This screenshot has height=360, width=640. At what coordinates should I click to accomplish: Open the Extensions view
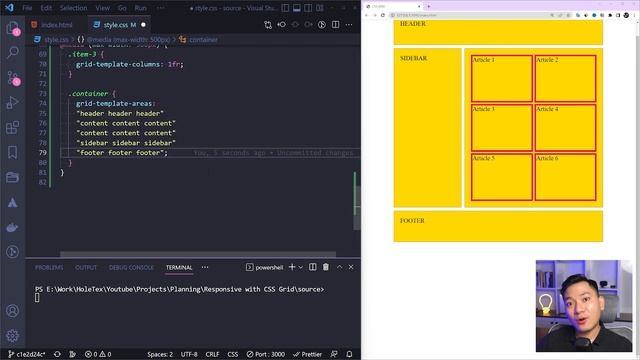click(13, 127)
